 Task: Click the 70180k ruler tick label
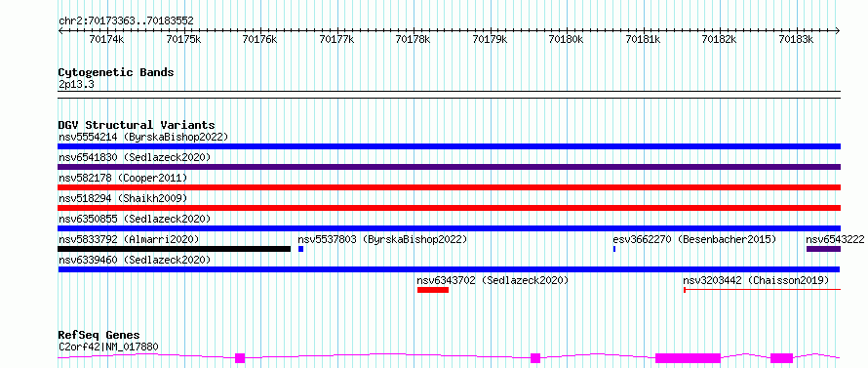coord(567,39)
